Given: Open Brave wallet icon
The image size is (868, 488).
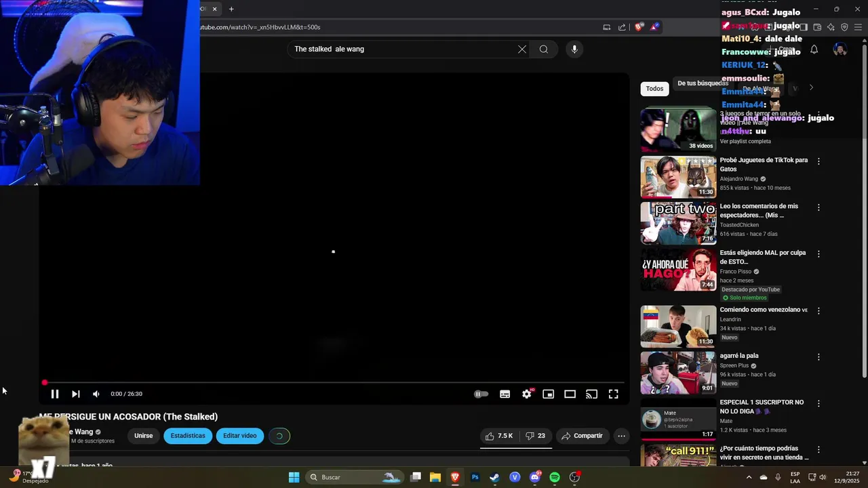Looking at the screenshot, I should pyautogui.click(x=817, y=27).
